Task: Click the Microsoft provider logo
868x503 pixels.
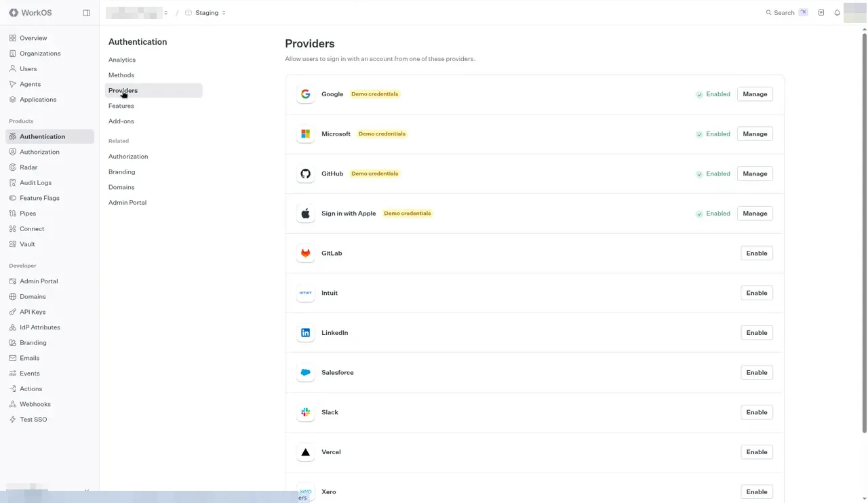Action: click(x=306, y=134)
